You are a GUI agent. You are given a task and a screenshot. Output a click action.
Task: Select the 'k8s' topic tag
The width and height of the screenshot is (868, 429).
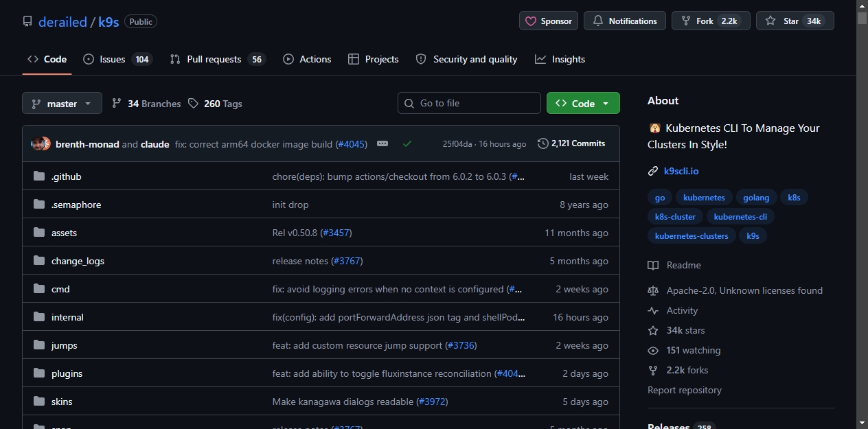[x=794, y=198]
